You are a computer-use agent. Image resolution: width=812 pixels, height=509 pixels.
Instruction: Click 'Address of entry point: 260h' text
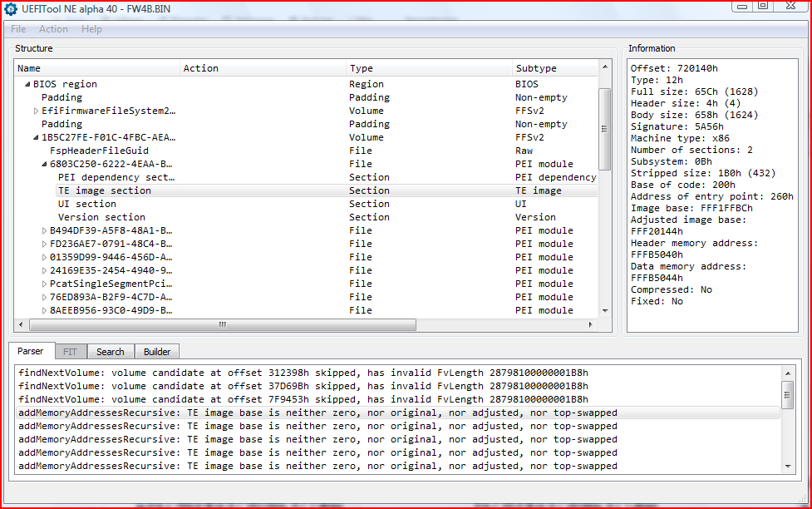pos(712,196)
